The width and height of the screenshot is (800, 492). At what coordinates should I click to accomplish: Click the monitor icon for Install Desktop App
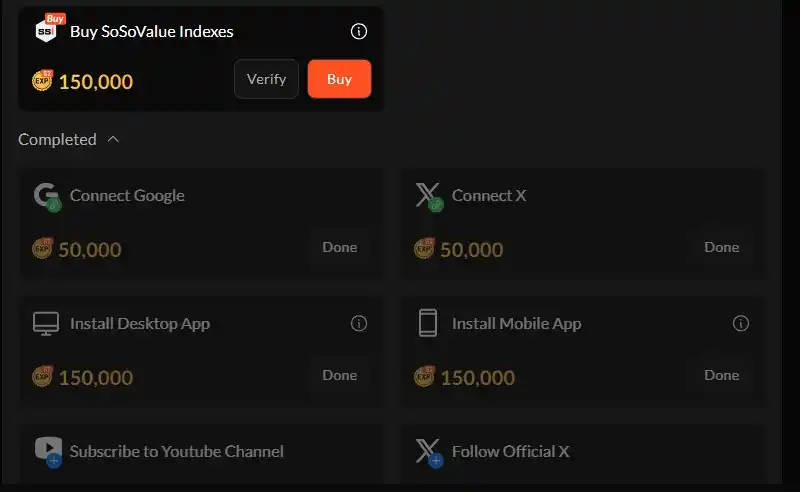click(46, 324)
